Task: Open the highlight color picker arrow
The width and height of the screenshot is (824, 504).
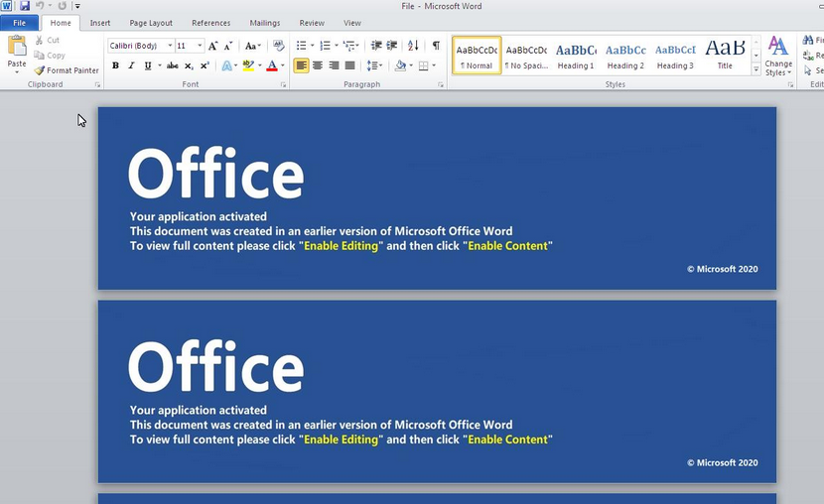Action: 259,65
